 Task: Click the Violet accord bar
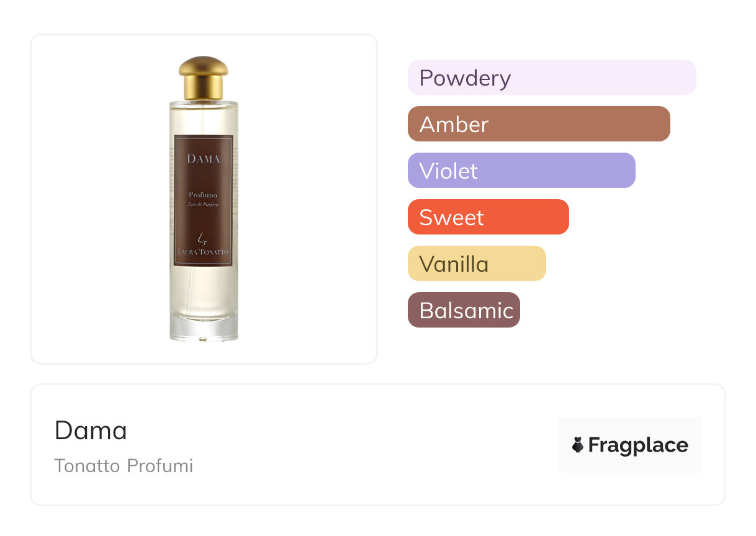tap(521, 171)
